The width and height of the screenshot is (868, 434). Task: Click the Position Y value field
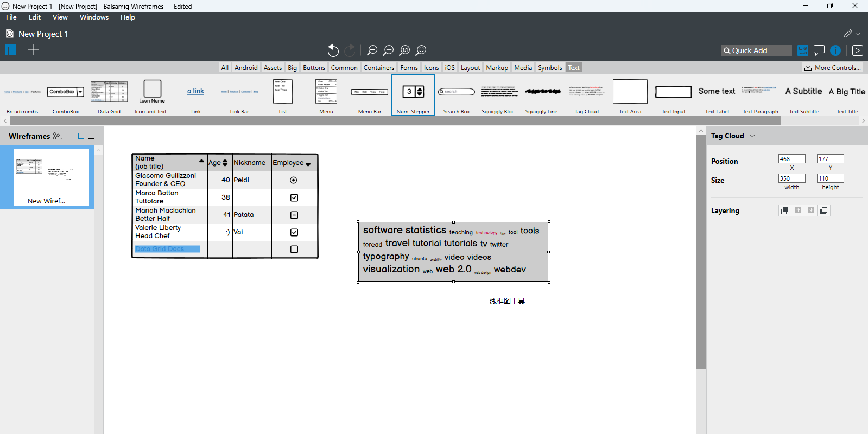[830, 159]
